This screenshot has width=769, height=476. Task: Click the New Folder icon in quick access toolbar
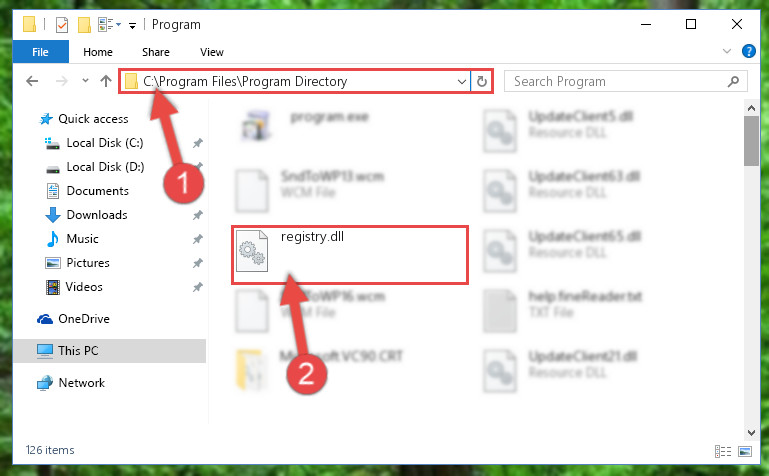(x=84, y=25)
